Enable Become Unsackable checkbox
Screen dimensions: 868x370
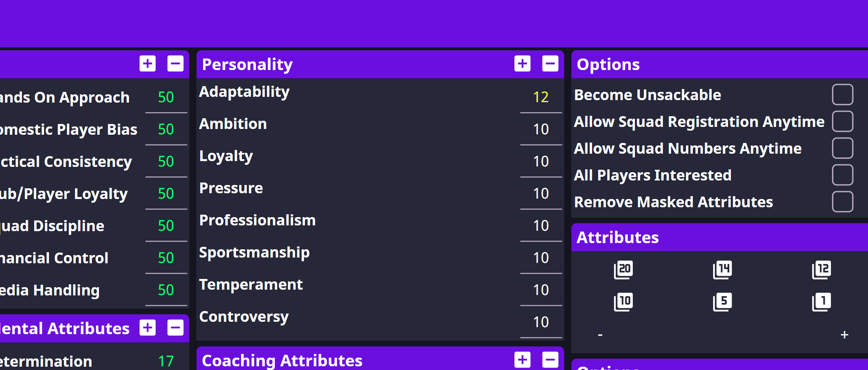[x=842, y=95]
